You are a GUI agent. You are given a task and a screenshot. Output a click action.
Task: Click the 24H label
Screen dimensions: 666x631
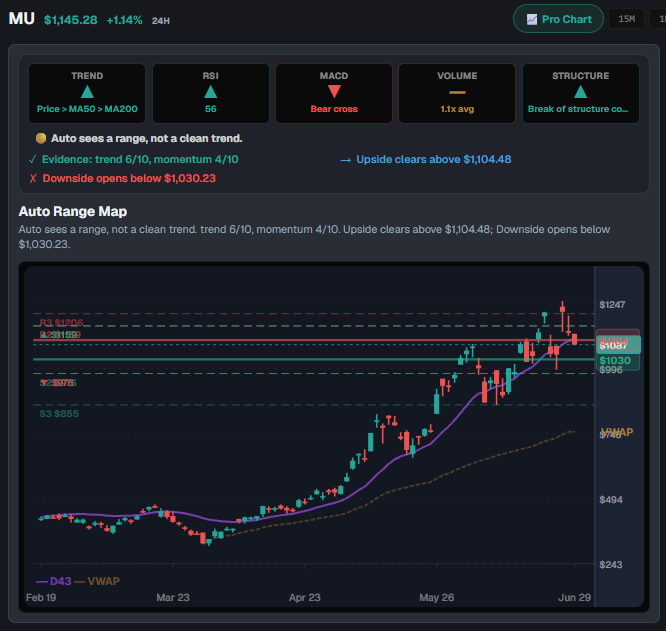pos(161,21)
